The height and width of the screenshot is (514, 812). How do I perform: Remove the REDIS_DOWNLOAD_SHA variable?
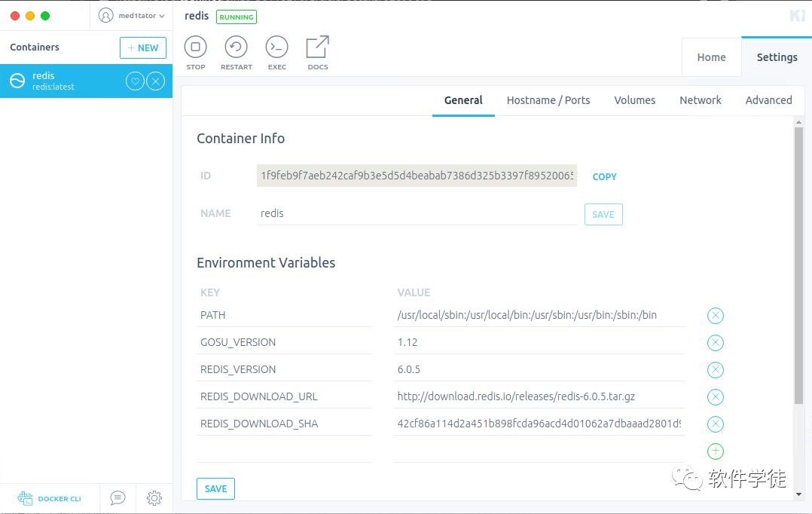click(715, 424)
